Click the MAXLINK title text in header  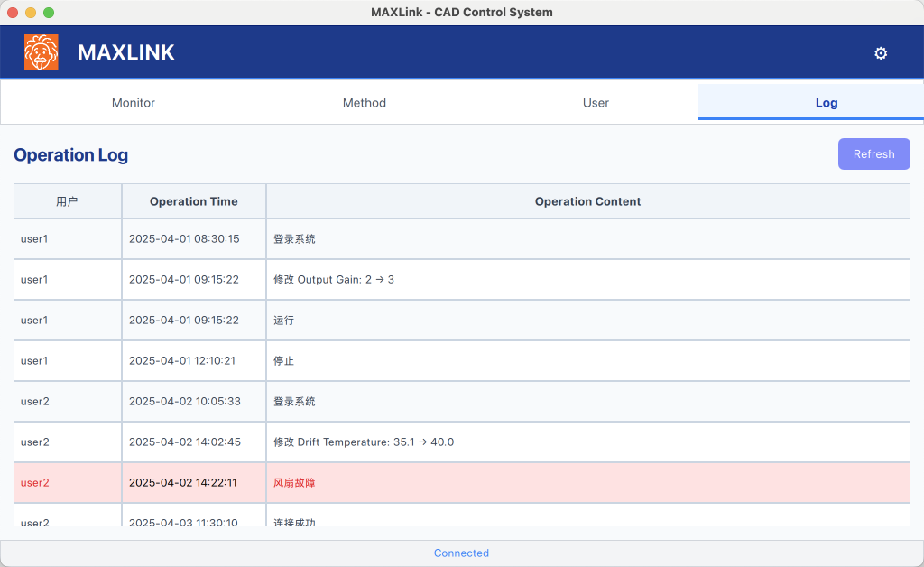pos(126,52)
